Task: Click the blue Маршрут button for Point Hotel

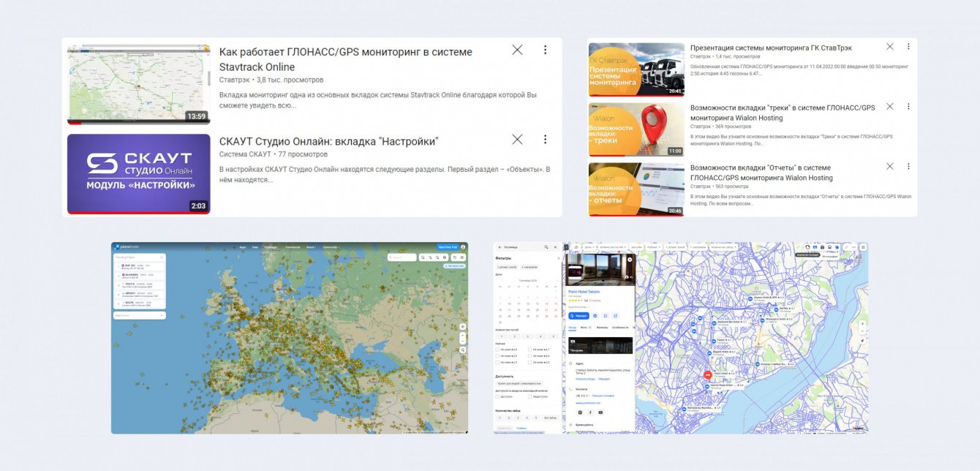Action: pyautogui.click(x=578, y=315)
